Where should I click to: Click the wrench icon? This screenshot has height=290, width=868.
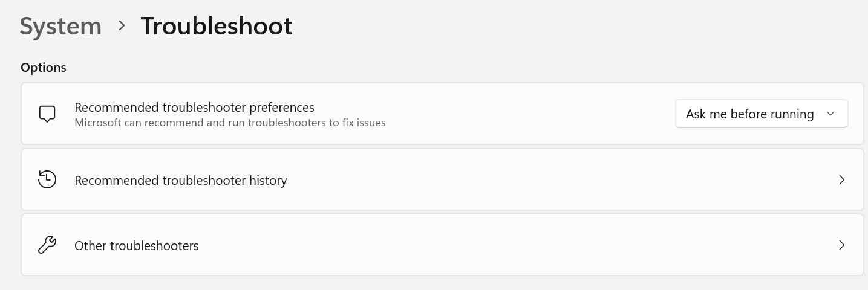click(x=47, y=245)
